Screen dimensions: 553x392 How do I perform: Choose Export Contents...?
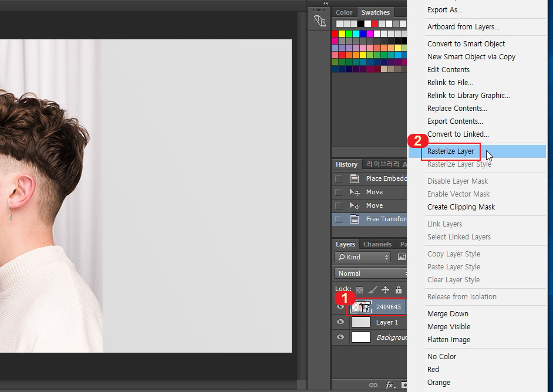(x=455, y=121)
